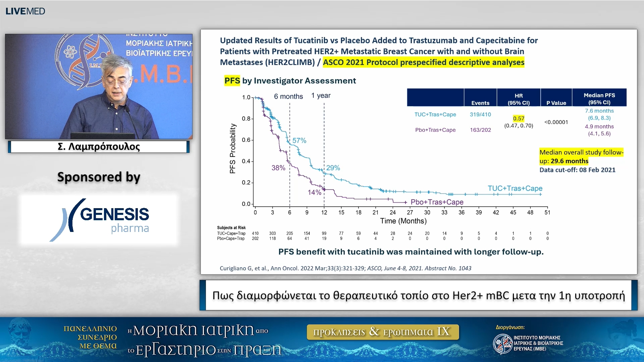The width and height of the screenshot is (644, 362).
Task: Click the Events column header
Action: (480, 103)
